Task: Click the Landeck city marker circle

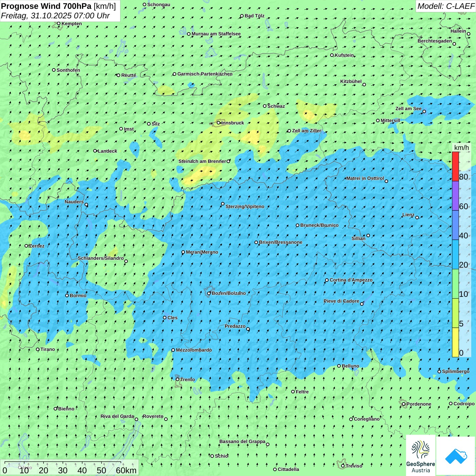Action: 95,151
